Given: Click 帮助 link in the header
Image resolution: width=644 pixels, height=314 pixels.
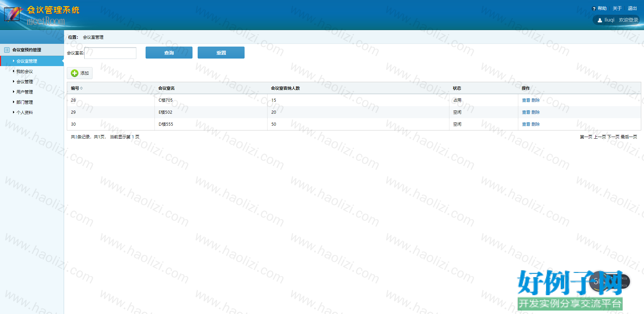Looking at the screenshot, I should point(602,9).
